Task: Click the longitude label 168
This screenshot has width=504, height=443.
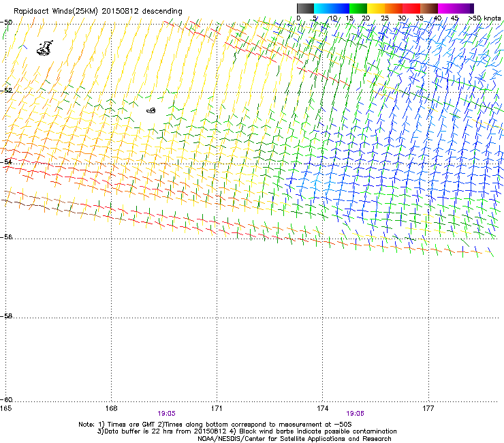Action: [x=111, y=408]
